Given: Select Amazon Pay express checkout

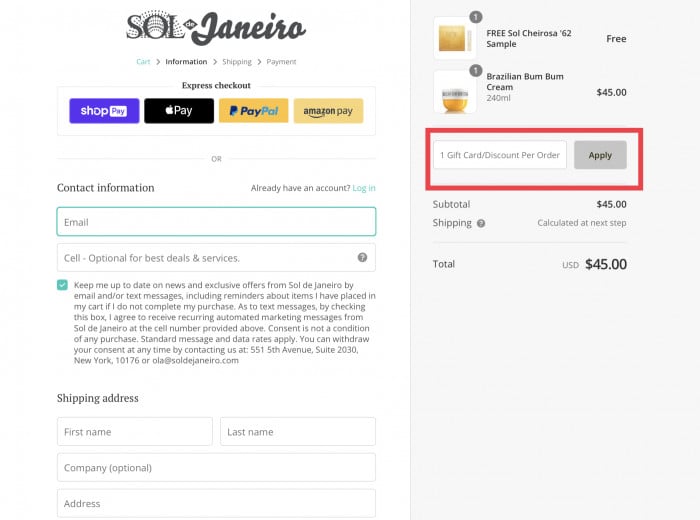Looking at the screenshot, I should [x=328, y=111].
